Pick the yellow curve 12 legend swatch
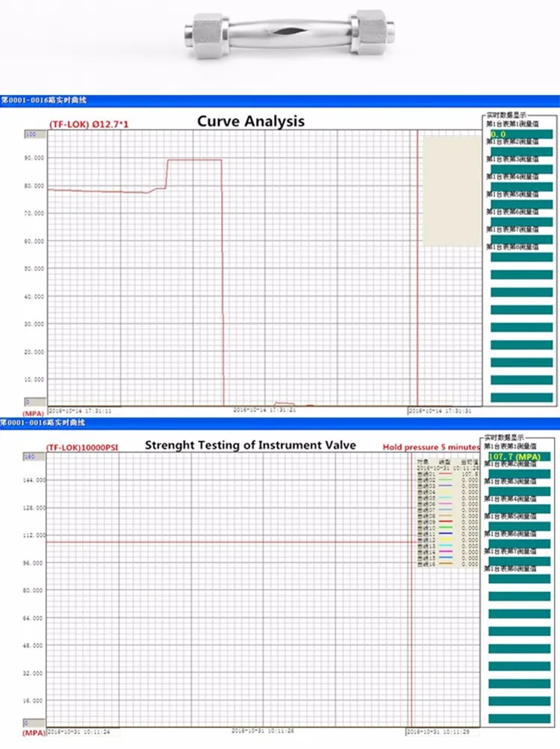The height and width of the screenshot is (749, 560). tap(445, 538)
